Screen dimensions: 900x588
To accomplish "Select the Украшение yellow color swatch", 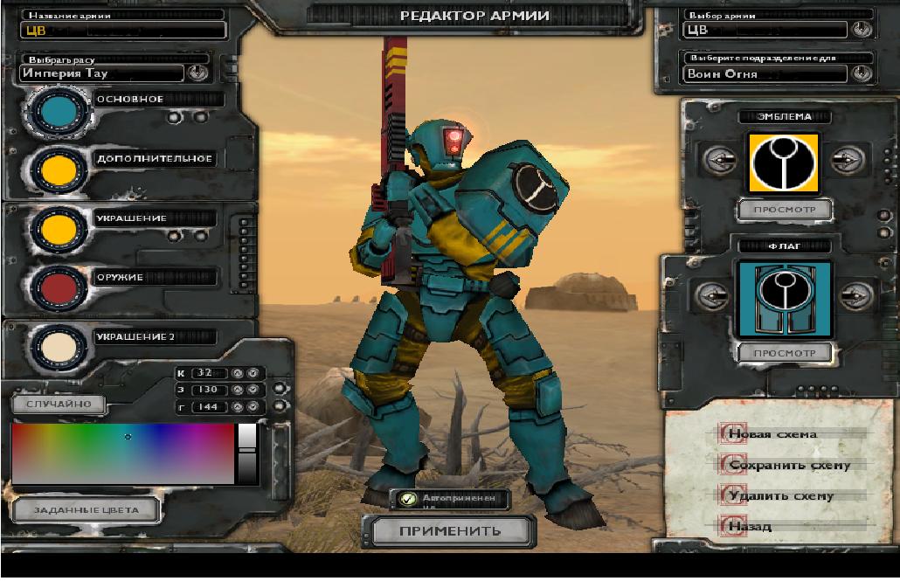I will point(59,230).
